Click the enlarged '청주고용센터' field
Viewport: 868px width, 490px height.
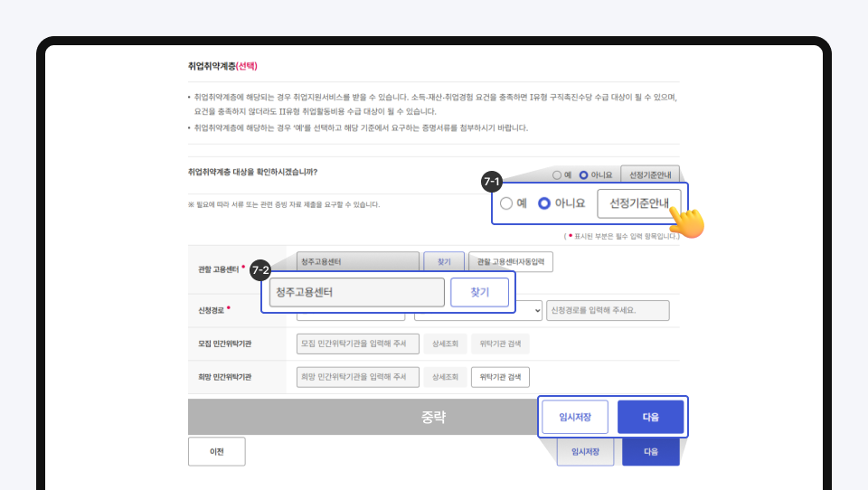coord(357,293)
